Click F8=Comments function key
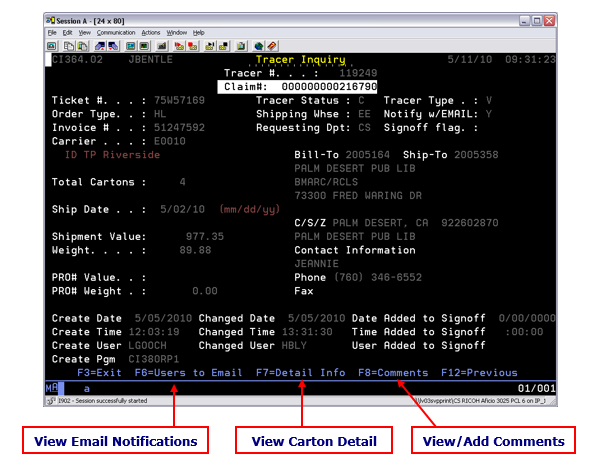The height and width of the screenshot is (468, 592). pos(393,373)
